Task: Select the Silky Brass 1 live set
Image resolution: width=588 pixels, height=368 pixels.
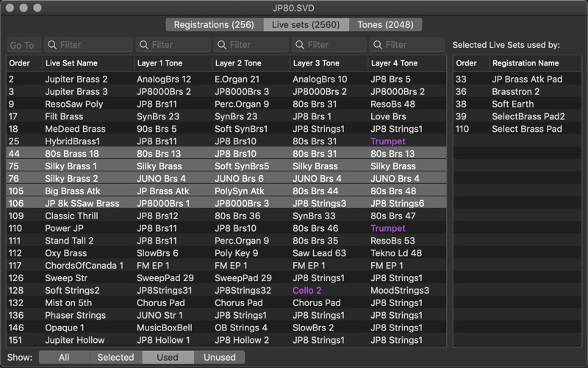Action: pos(226,166)
